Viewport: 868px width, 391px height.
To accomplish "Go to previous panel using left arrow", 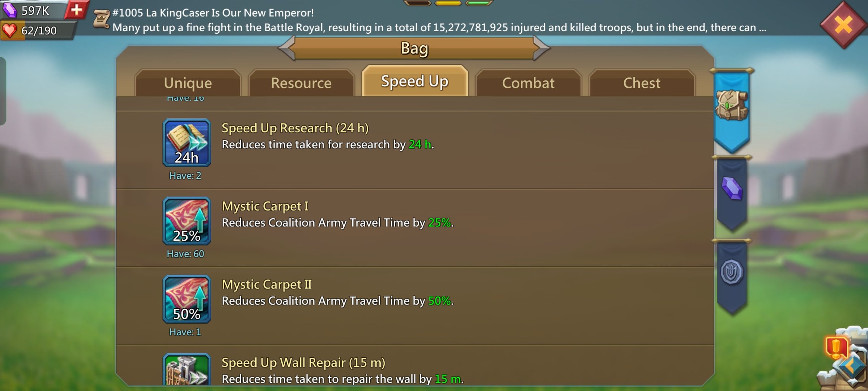I will 287,48.
